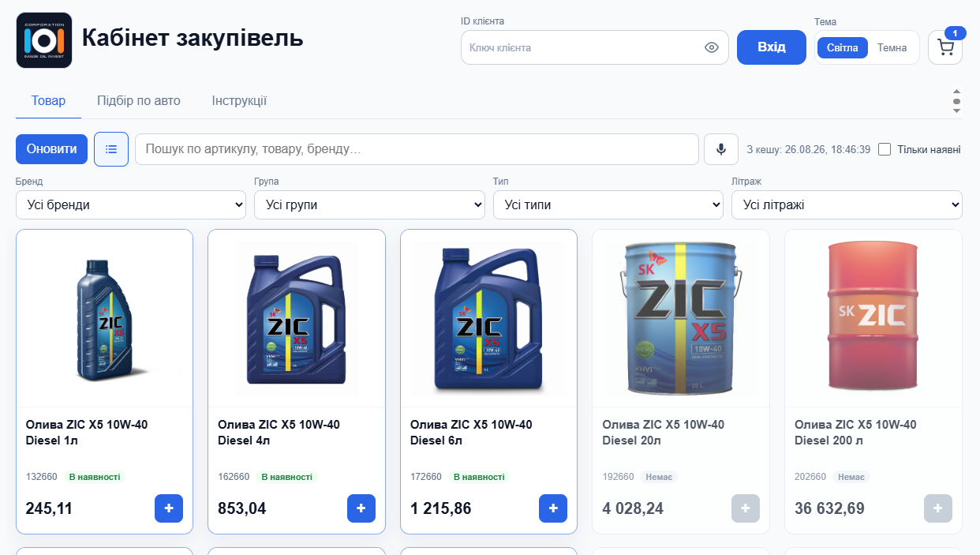Click disabled plus on Diesel 200 л card
The width and height of the screenshot is (980, 555).
(938, 508)
